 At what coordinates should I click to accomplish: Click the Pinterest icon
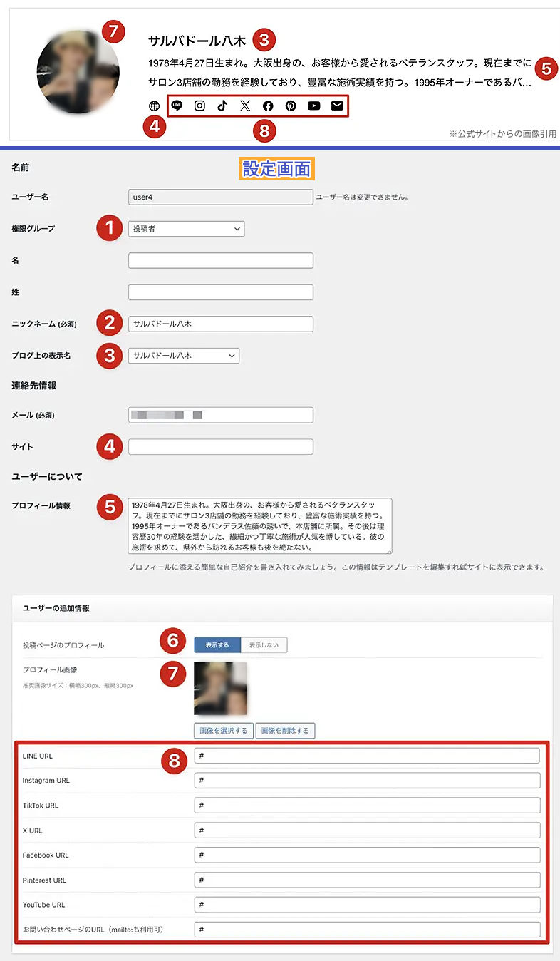291,106
